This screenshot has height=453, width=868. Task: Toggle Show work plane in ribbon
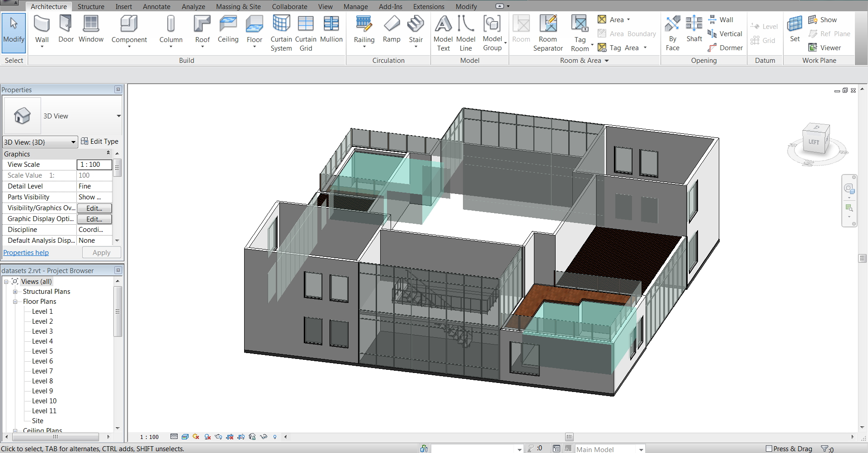click(x=822, y=19)
